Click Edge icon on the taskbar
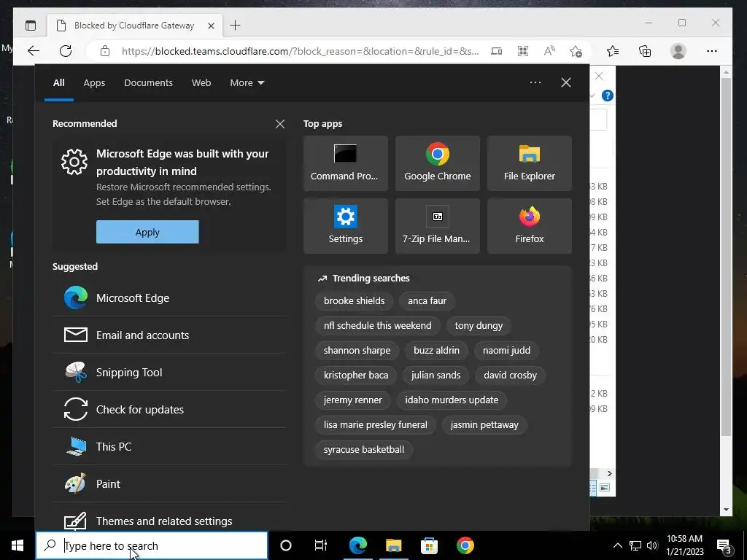Viewport: 747px width, 560px height. click(357, 545)
